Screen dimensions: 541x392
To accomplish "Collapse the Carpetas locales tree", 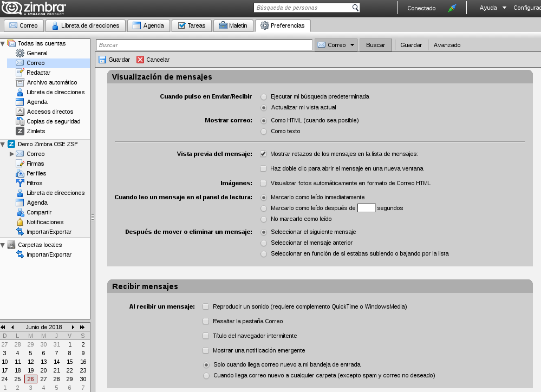I will (3, 245).
